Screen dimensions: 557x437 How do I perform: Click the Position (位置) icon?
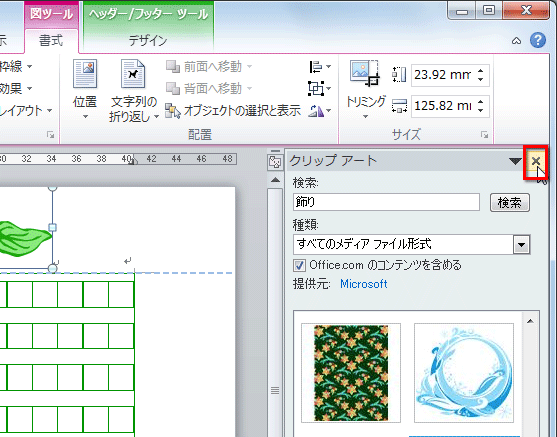[x=85, y=74]
